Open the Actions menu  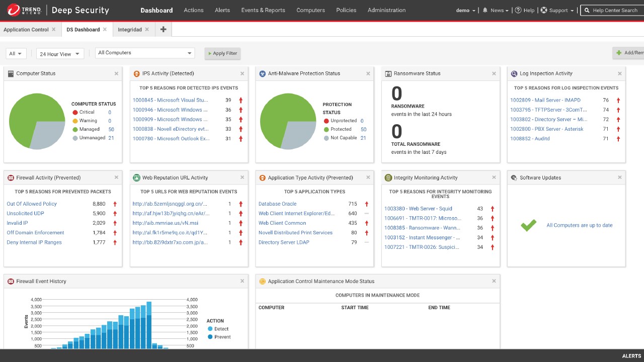pyautogui.click(x=194, y=10)
